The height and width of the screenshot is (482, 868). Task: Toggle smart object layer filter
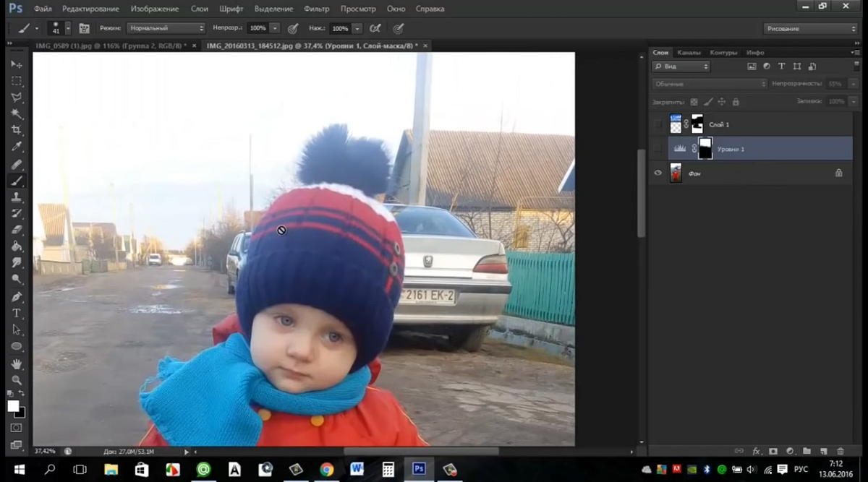pos(812,66)
